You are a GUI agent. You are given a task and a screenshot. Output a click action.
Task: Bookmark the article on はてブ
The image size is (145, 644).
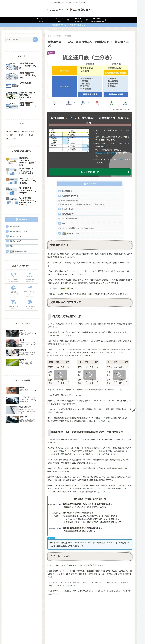coord(83,103)
